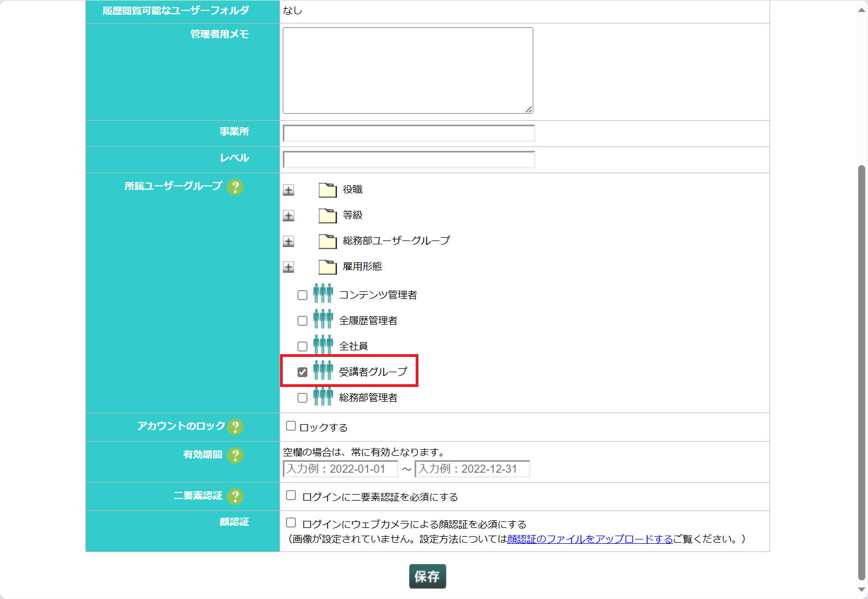The width and height of the screenshot is (868, 599).
Task: Click the 総務部管理者 label text
Action: tap(368, 398)
